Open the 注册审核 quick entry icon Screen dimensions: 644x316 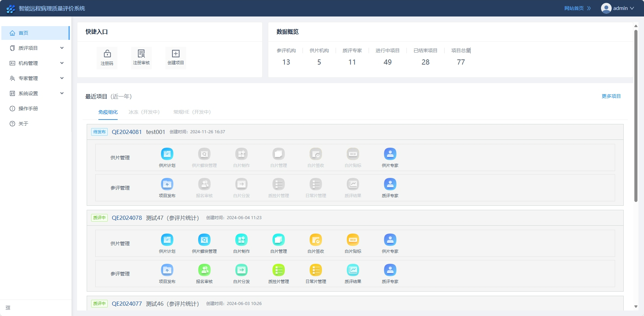tap(141, 57)
